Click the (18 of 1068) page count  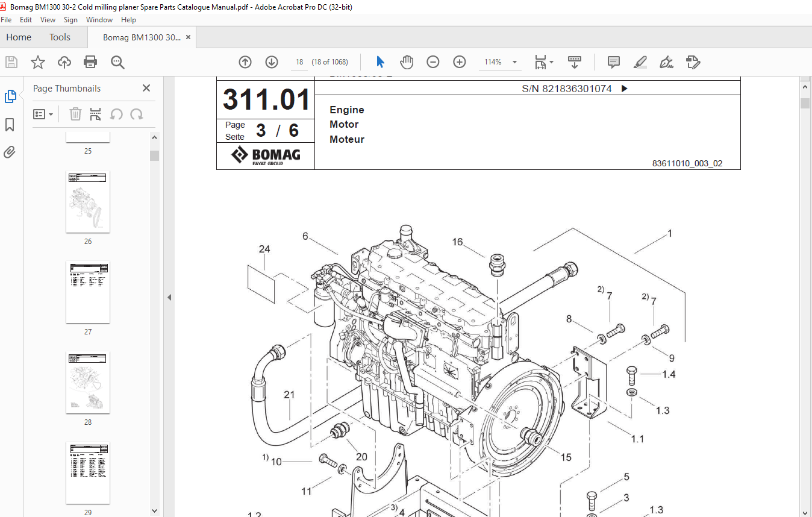coord(330,62)
